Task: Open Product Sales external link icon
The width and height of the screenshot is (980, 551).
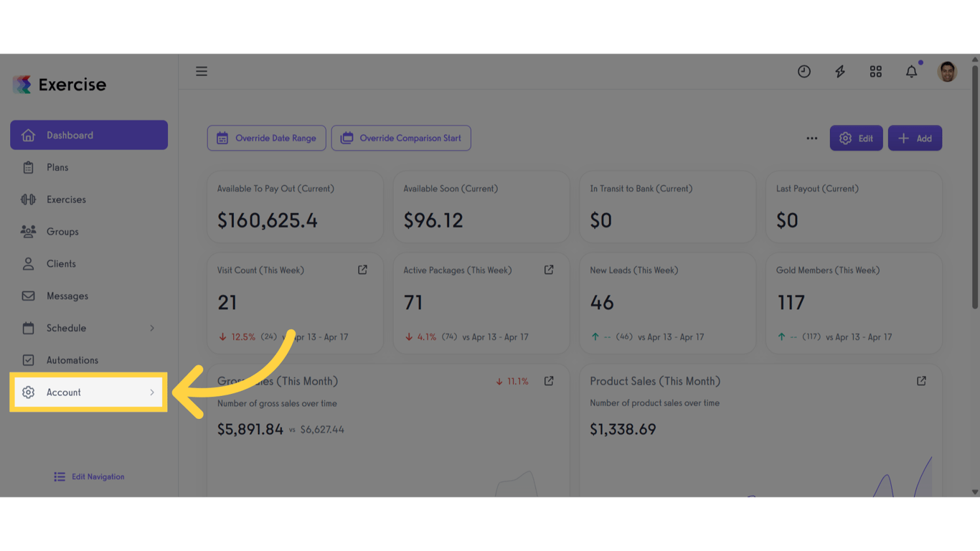Action: [921, 381]
